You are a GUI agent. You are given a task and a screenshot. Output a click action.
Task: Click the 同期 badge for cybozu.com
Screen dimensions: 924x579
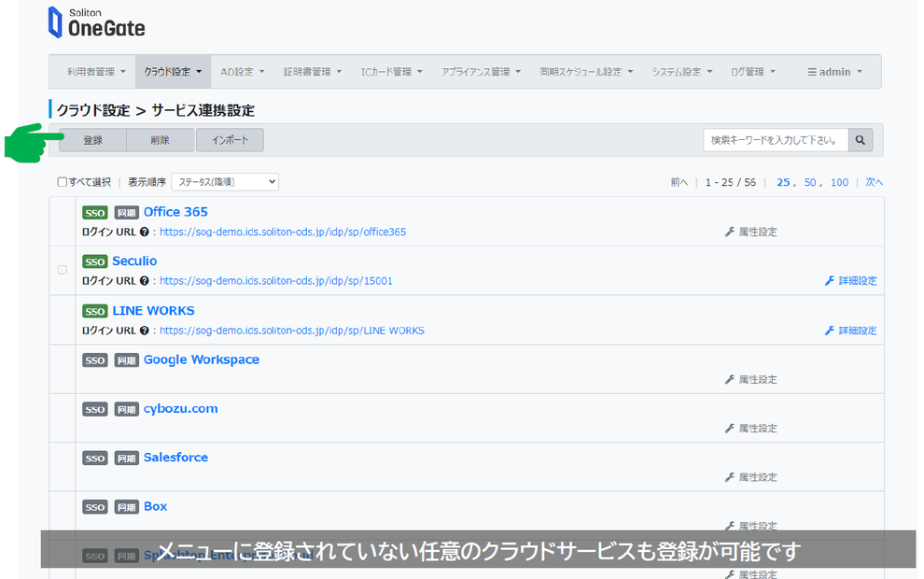pyautogui.click(x=126, y=409)
